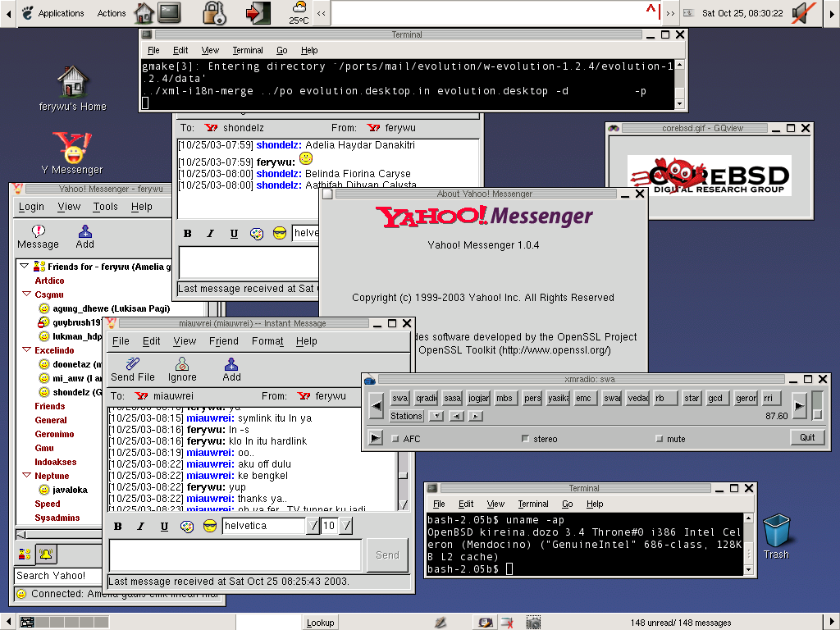Image resolution: width=840 pixels, height=630 pixels.
Task: Open emoticon picker in miauwrei chat
Action: [x=210, y=526]
